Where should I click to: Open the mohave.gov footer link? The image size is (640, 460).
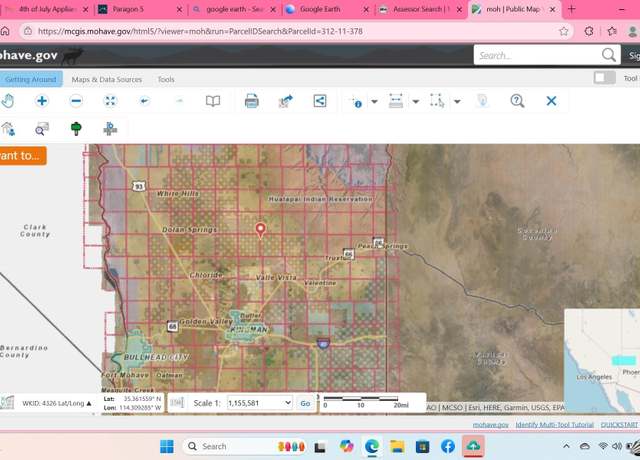click(x=490, y=425)
